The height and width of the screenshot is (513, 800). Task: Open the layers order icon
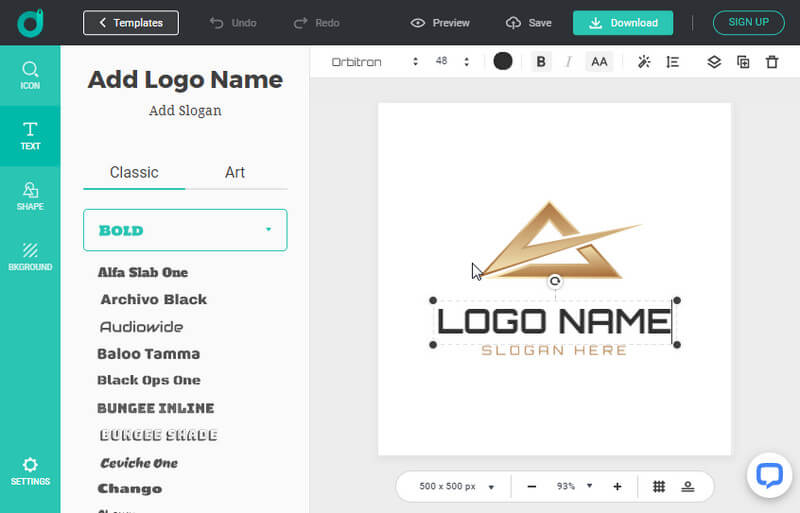pyautogui.click(x=714, y=62)
